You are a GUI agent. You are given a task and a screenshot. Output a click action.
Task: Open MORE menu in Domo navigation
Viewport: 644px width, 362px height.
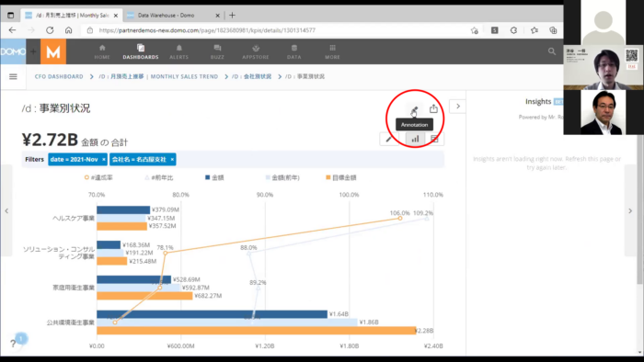pos(332,52)
